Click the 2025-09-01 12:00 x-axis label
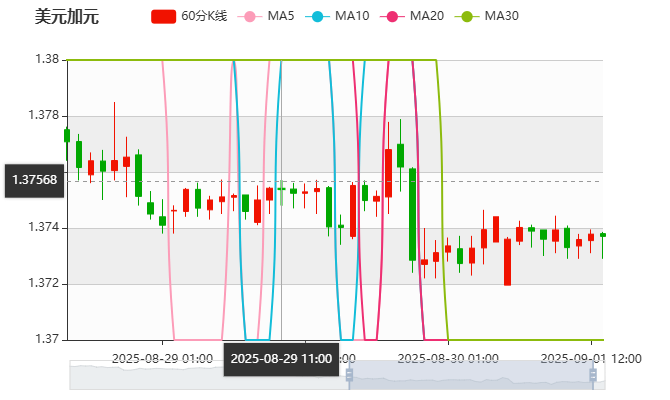 [x=590, y=357]
